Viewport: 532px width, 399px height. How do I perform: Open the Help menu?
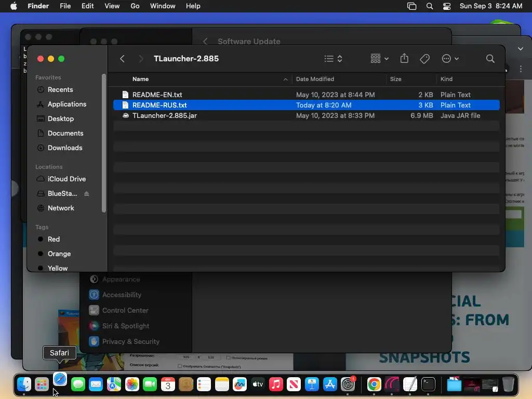click(193, 6)
